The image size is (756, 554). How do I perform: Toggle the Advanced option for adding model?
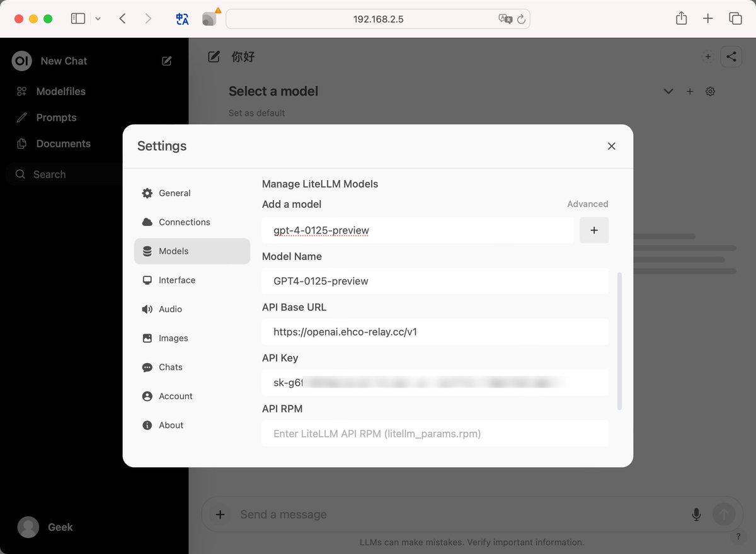point(588,204)
